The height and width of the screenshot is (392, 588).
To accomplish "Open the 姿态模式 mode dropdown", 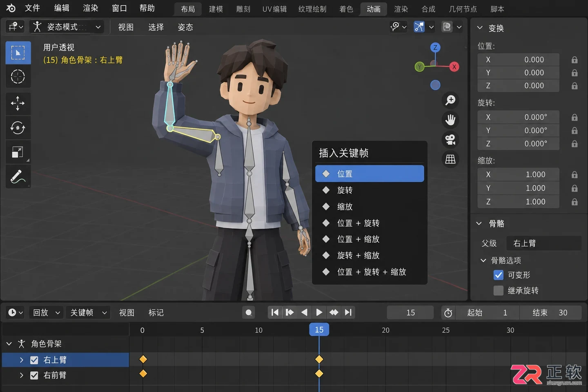I will coord(67,27).
